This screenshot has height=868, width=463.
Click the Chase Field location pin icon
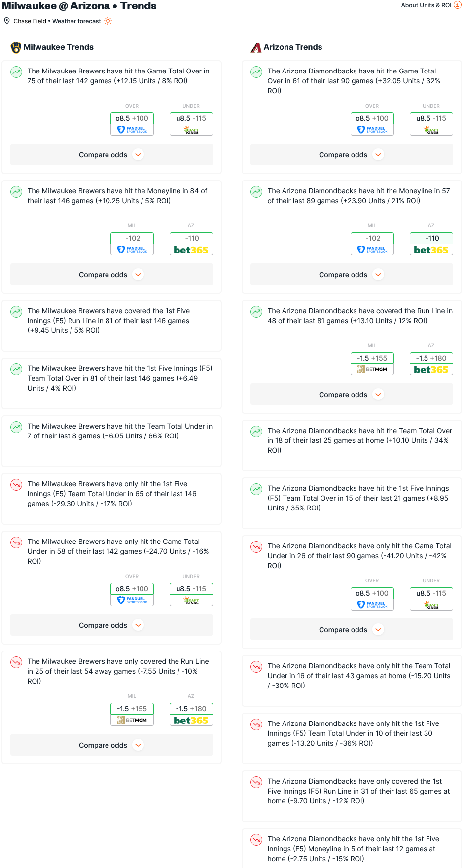click(7, 21)
